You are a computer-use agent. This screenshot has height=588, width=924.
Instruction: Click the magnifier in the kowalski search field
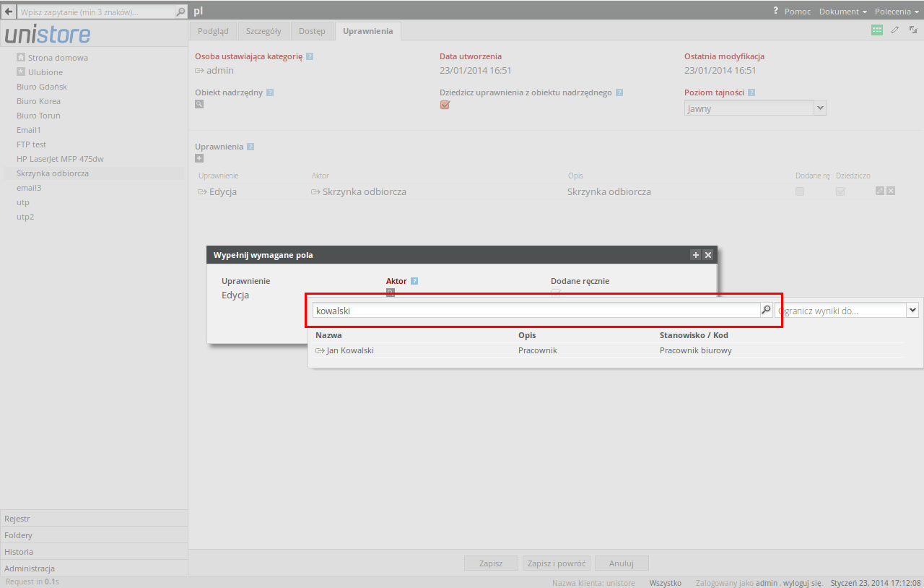(x=766, y=310)
